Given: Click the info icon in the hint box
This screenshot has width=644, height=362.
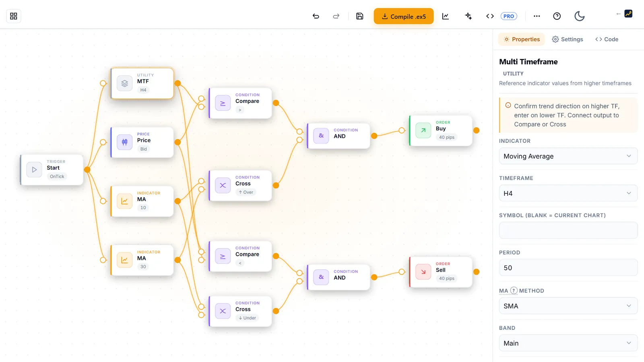Looking at the screenshot, I should [508, 105].
